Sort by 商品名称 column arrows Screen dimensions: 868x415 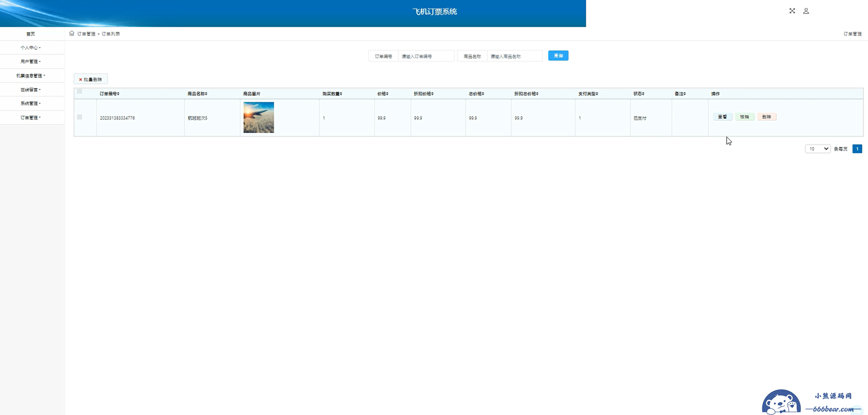coord(206,94)
